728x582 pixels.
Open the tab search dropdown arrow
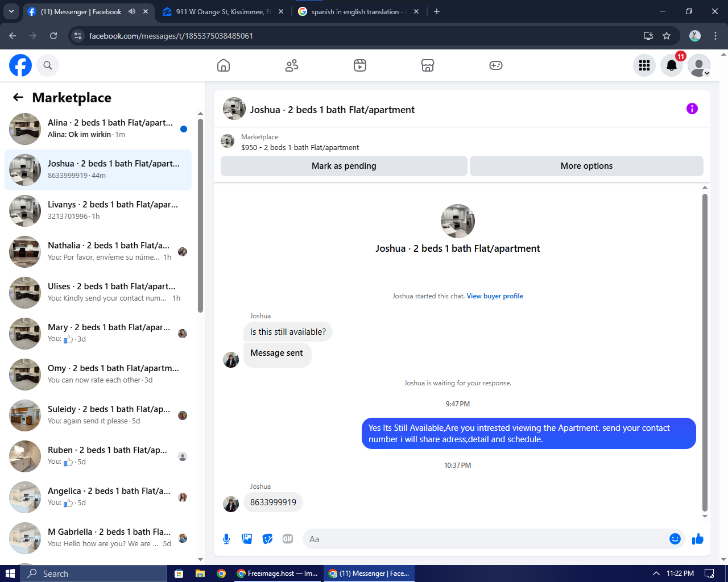pos(11,11)
